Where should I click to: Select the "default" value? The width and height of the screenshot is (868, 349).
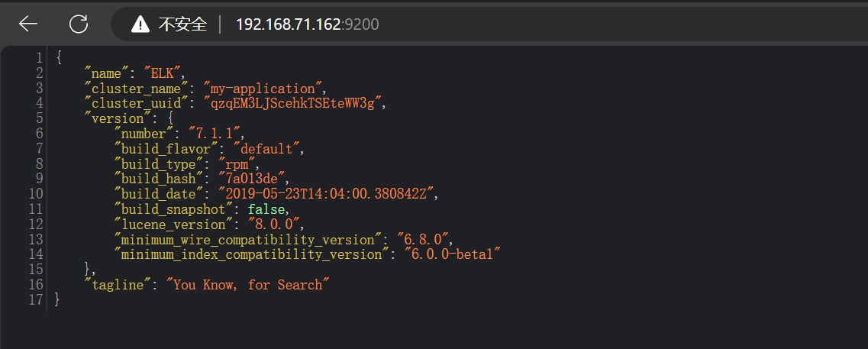[x=266, y=148]
